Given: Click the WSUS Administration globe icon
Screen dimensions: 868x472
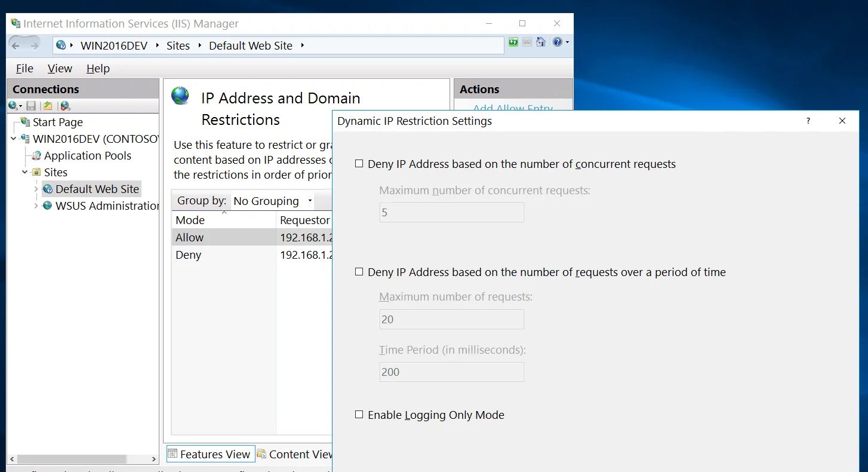Looking at the screenshot, I should pos(48,206).
